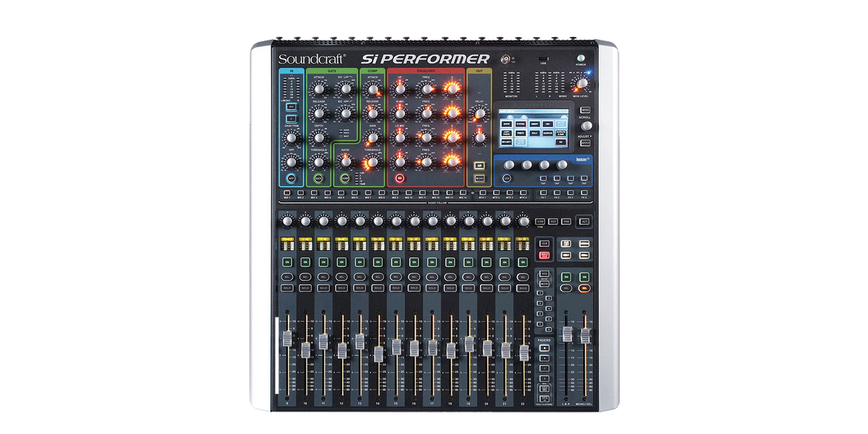The width and height of the screenshot is (868, 434).
Task: Click the rotary encoder above channel 18
Action: point(451,221)
